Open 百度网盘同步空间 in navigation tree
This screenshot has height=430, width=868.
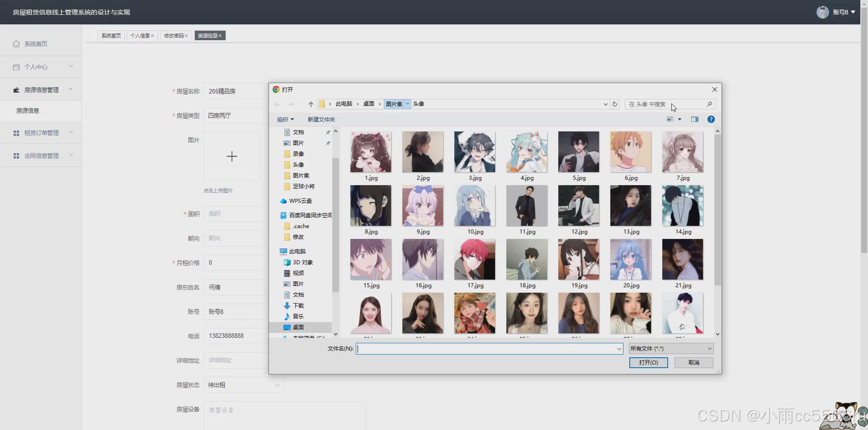(x=306, y=215)
